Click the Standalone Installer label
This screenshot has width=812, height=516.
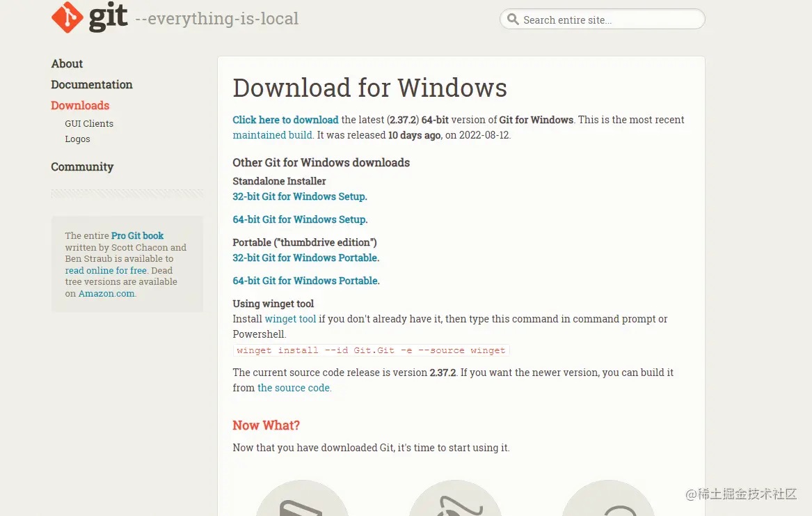(279, 181)
